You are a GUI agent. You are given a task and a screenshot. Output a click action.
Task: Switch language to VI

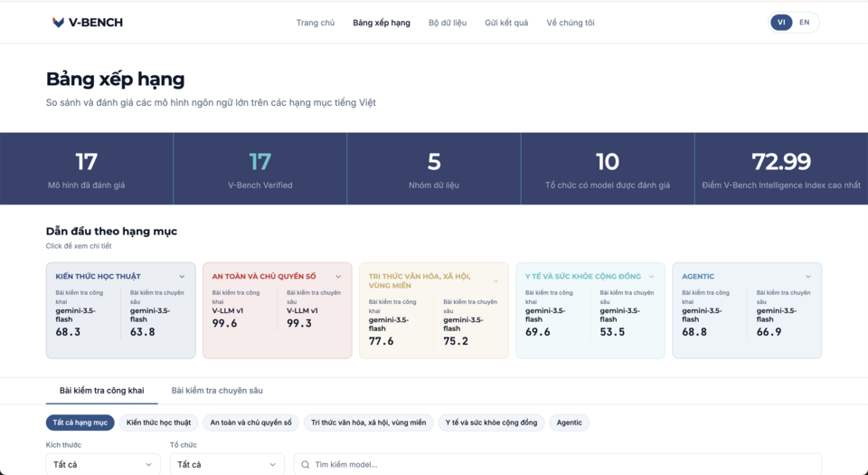coord(781,23)
